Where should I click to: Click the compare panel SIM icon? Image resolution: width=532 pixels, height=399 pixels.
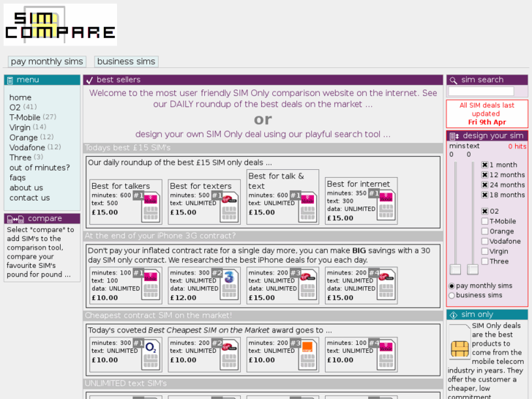pyautogui.click(x=15, y=219)
